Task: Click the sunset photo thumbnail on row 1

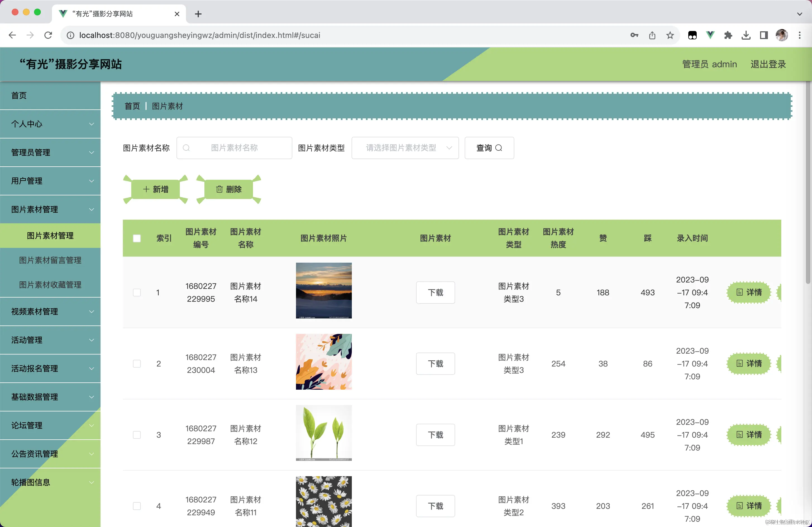Action: [323, 290]
